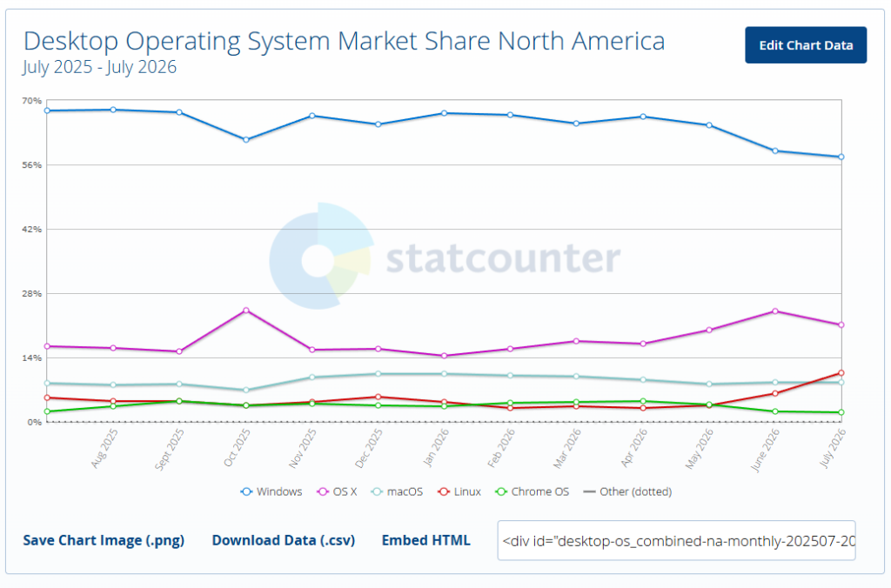Click the OS X data point at June 2026

tap(775, 311)
